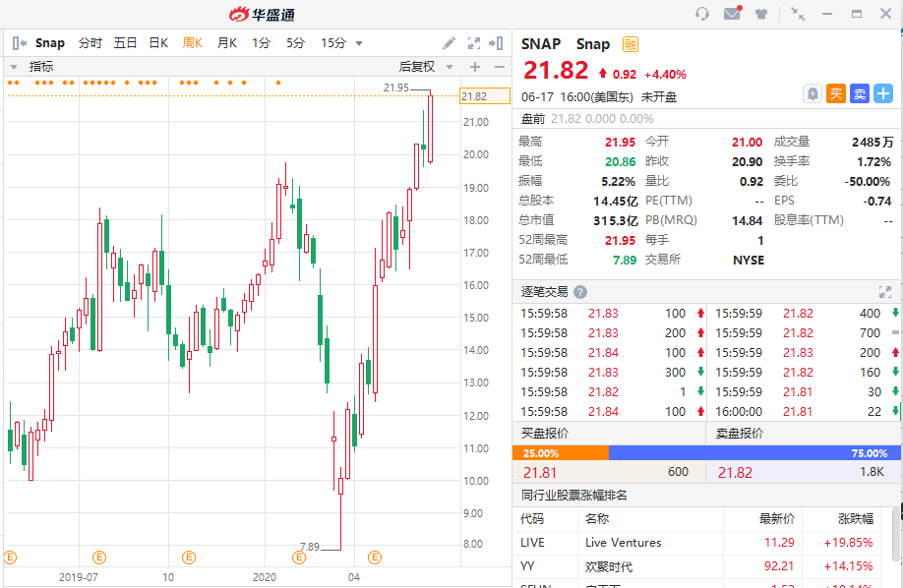The image size is (903, 588).
Task: Sort by 涨跌幅 column header
Action: [x=855, y=519]
